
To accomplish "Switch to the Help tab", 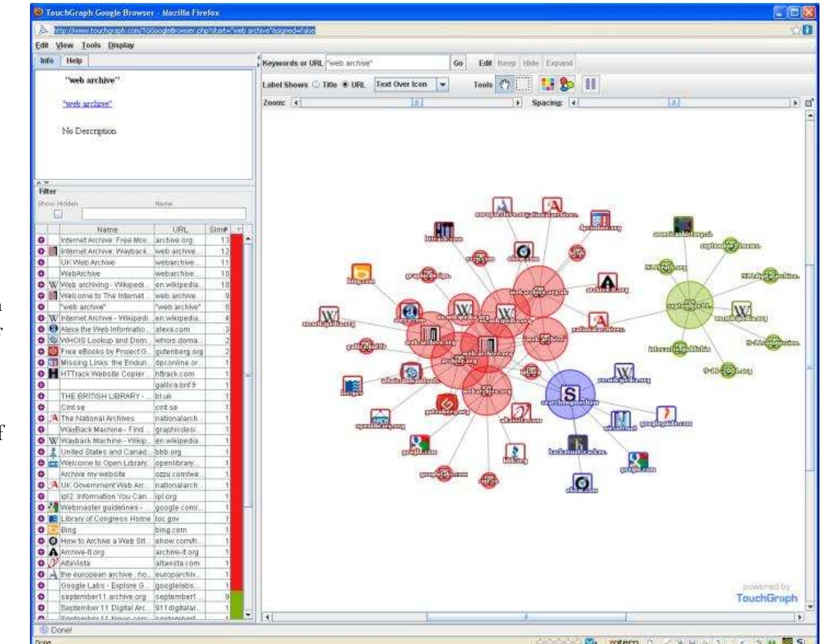I will pos(74,61).
